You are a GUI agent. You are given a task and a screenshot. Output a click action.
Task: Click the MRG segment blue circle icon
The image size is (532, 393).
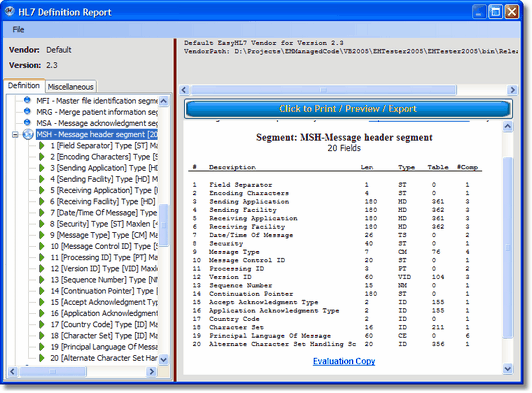27,112
